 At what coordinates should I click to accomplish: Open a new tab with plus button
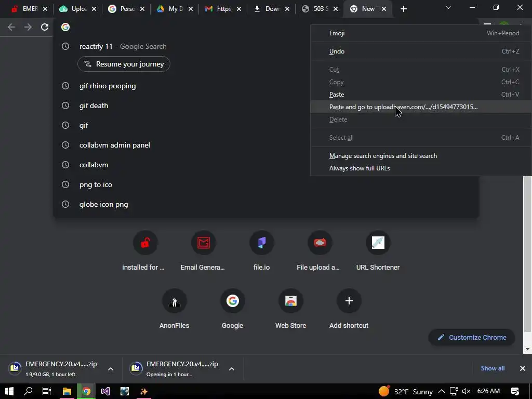[403, 9]
